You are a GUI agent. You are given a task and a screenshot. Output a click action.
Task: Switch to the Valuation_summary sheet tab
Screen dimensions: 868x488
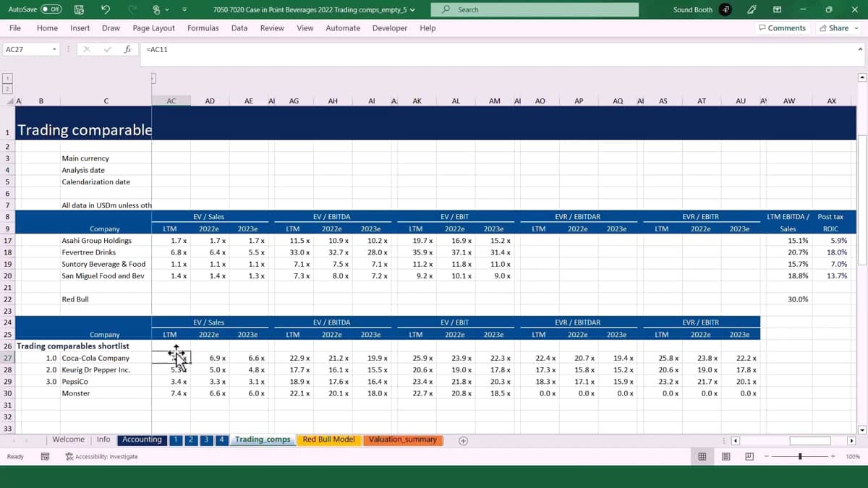point(402,440)
